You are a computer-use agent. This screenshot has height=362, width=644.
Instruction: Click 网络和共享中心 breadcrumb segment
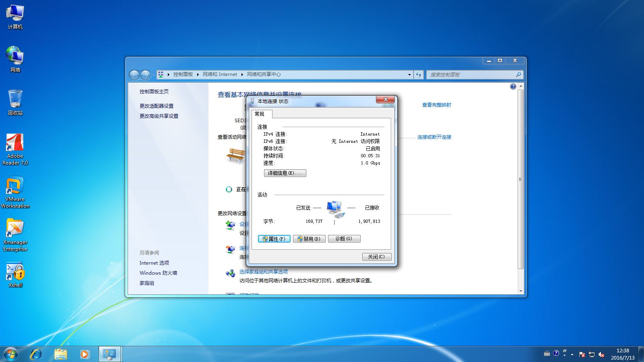coord(264,74)
